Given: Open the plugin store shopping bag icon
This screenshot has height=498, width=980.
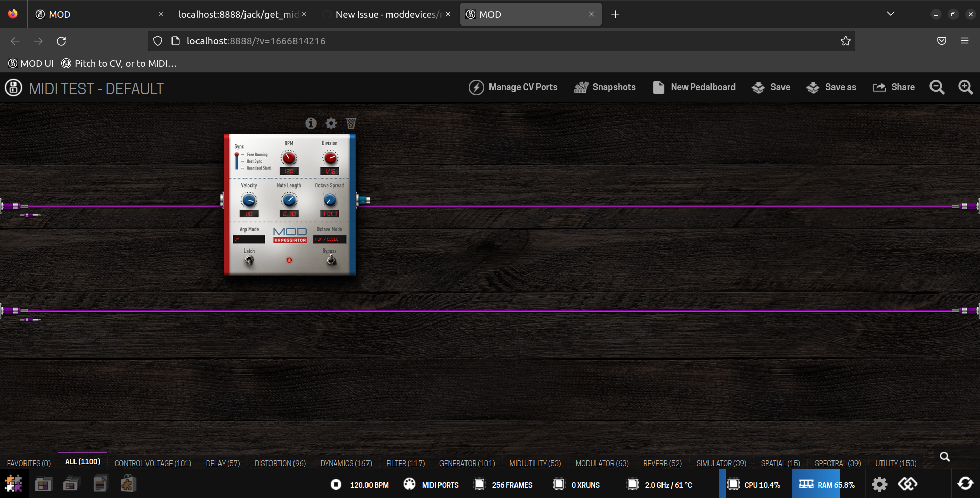Looking at the screenshot, I should point(128,483).
